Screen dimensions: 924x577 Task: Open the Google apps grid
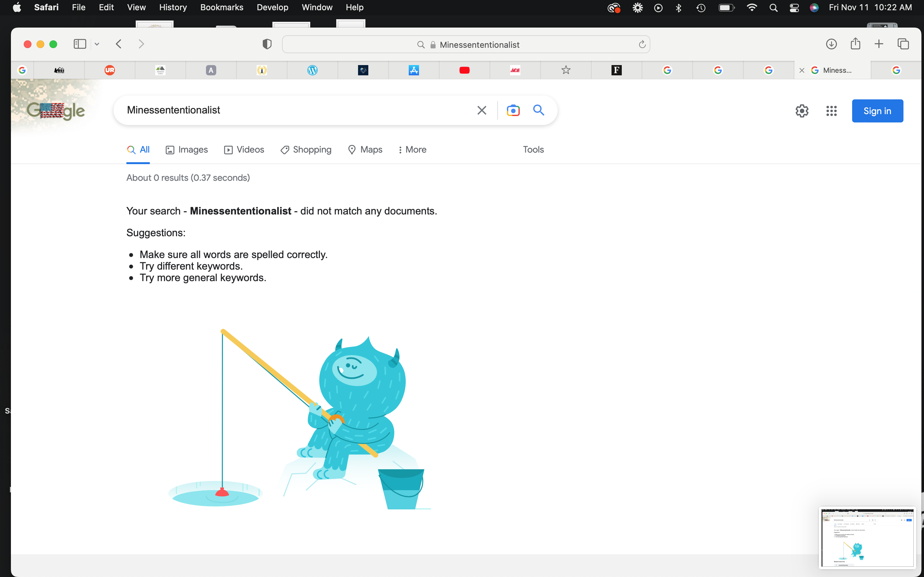831,111
